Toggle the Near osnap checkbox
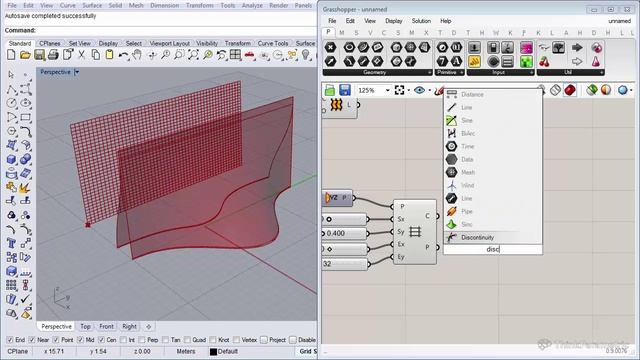The image size is (640, 360). (32, 340)
